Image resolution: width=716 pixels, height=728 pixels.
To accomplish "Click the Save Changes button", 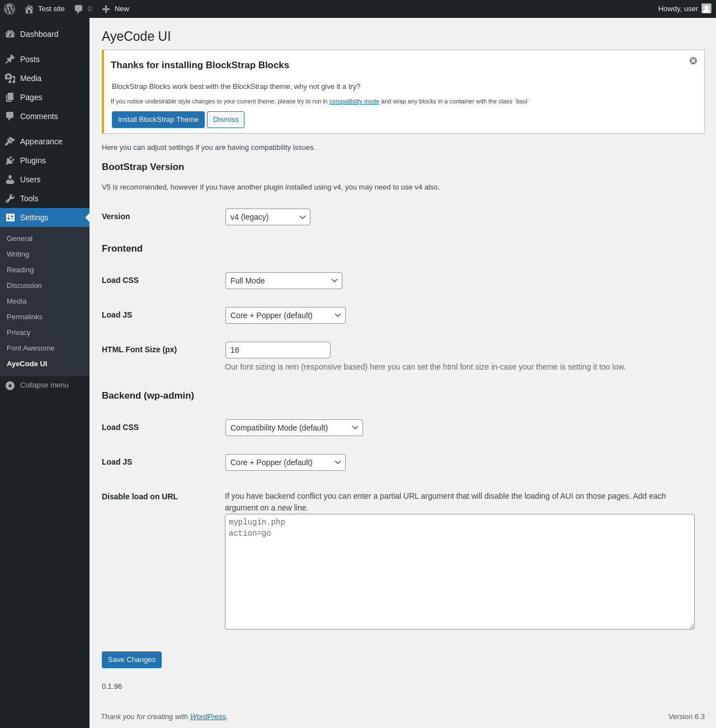I will pos(131,660).
